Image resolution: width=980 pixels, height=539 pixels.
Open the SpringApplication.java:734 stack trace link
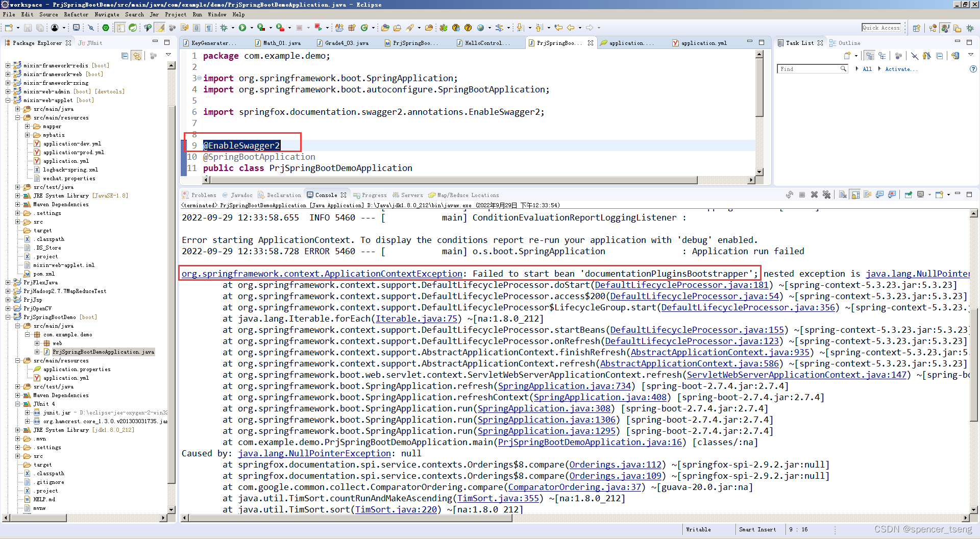tap(565, 386)
